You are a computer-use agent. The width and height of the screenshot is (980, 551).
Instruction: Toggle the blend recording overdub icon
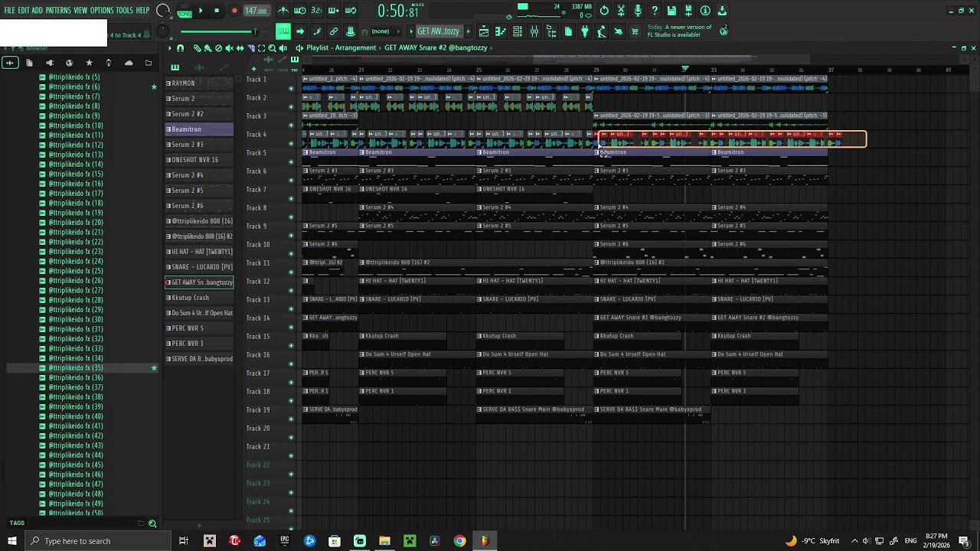(x=334, y=11)
